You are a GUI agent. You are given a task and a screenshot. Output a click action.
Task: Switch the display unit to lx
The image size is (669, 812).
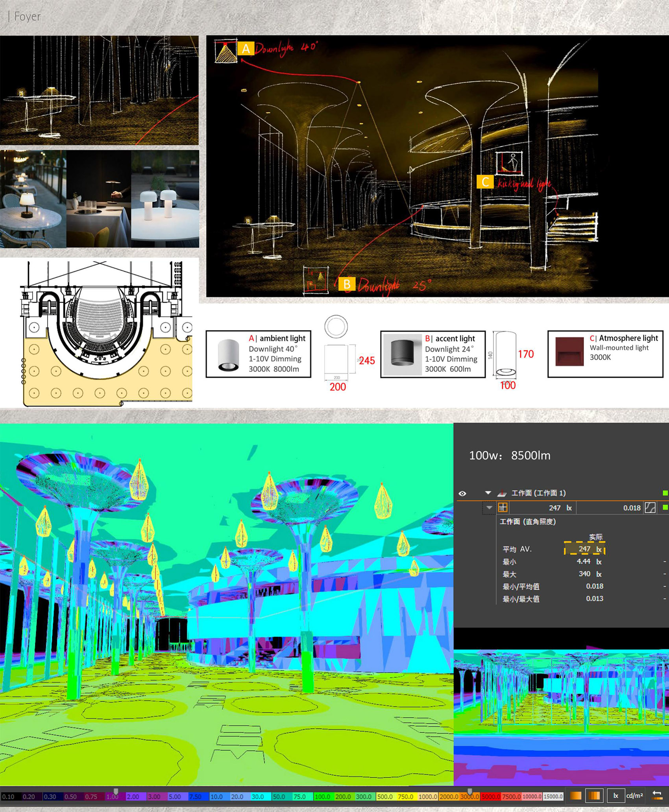point(616,795)
